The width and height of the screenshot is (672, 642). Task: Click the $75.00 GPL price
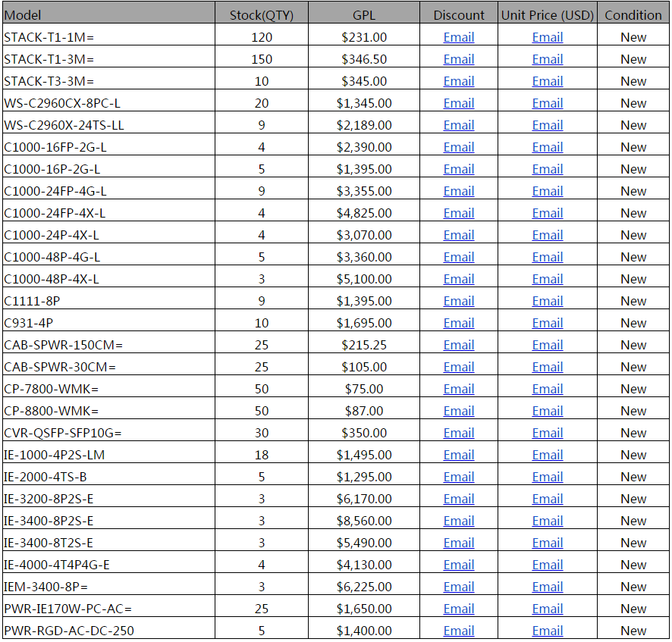point(364,389)
